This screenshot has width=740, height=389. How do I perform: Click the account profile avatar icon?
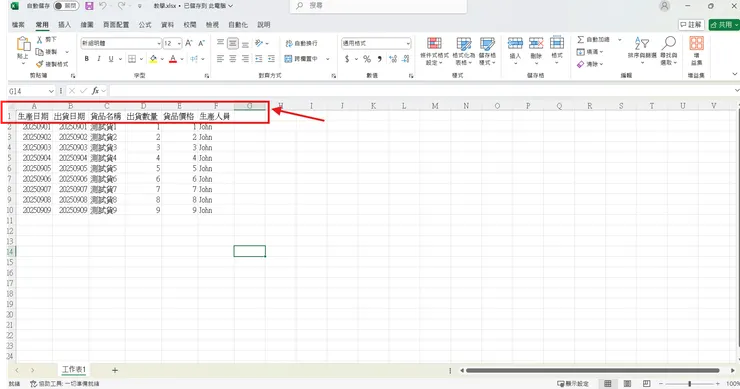[664, 6]
